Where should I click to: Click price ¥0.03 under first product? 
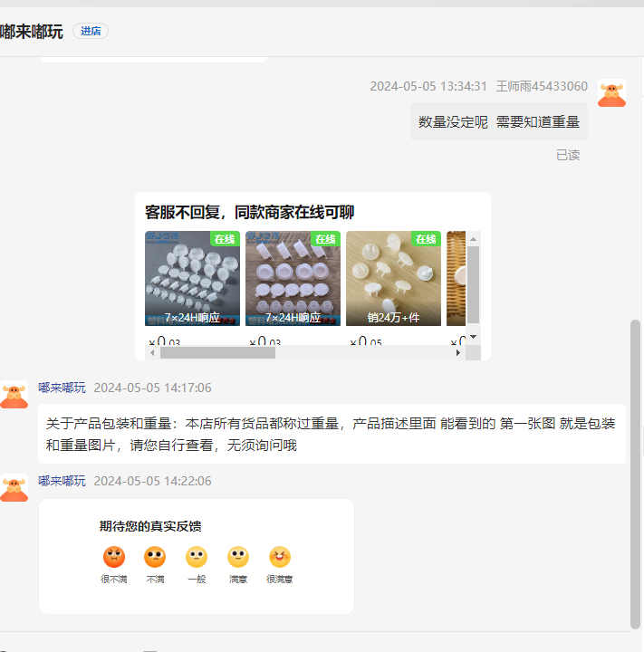coord(165,341)
